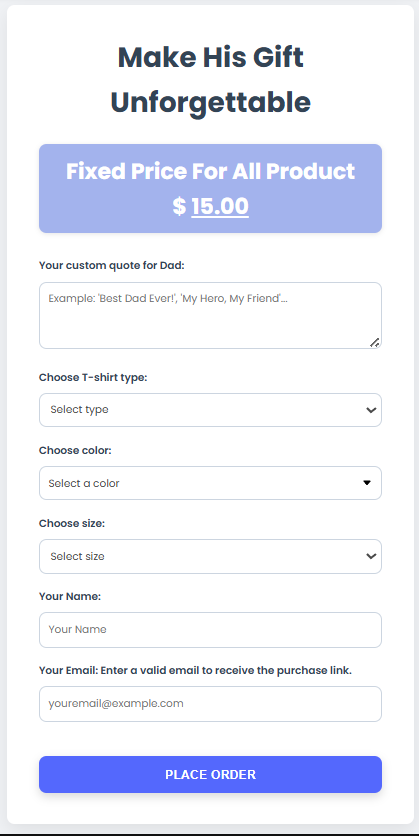Focus the youremail@example.com email field

point(210,704)
